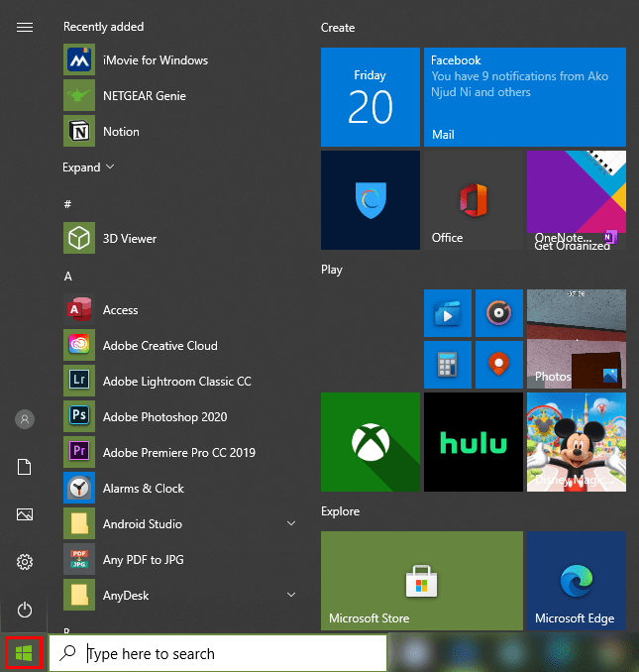
Task: Launch the Groove Music tile
Action: [x=498, y=314]
